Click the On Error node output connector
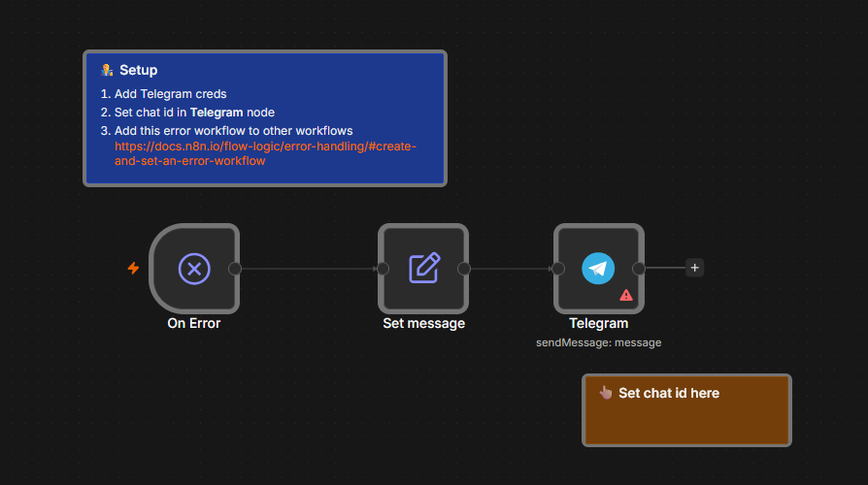 point(235,269)
